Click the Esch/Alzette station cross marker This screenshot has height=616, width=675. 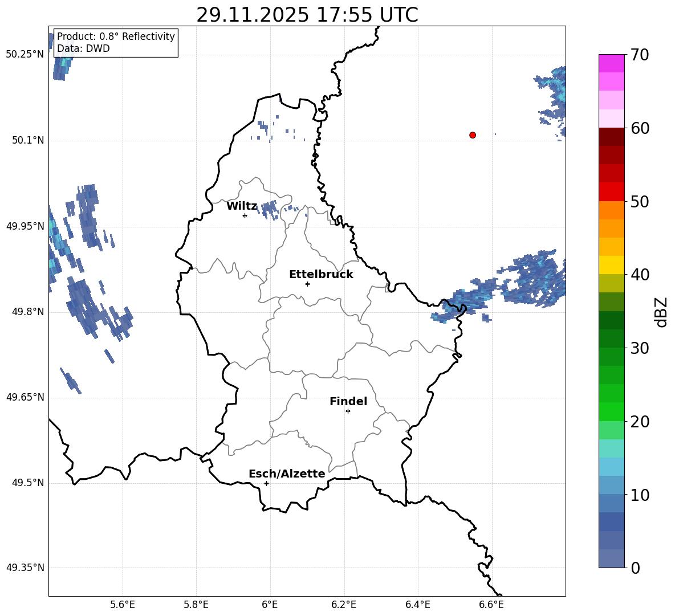266,483
